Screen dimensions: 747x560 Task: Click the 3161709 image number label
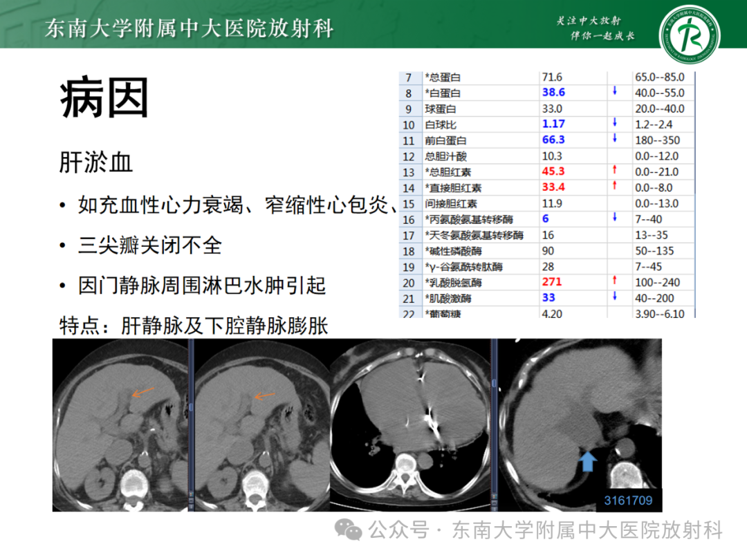[x=628, y=501]
